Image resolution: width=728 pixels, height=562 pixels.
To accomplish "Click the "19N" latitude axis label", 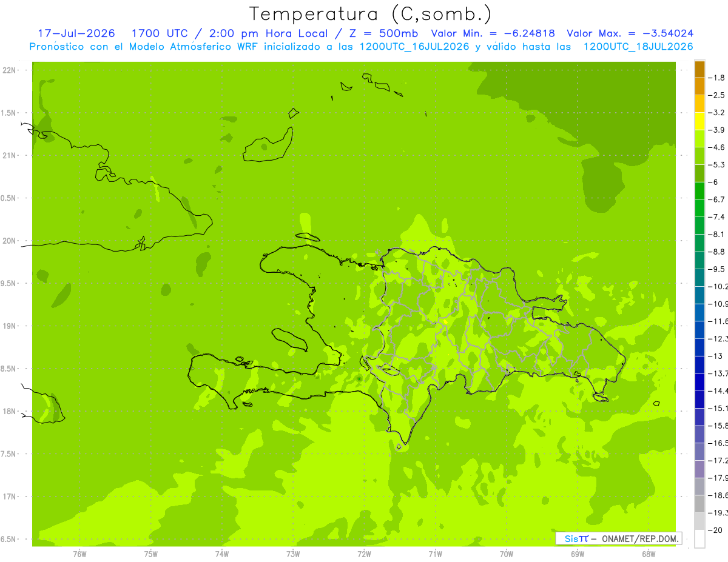I will pos(9,326).
